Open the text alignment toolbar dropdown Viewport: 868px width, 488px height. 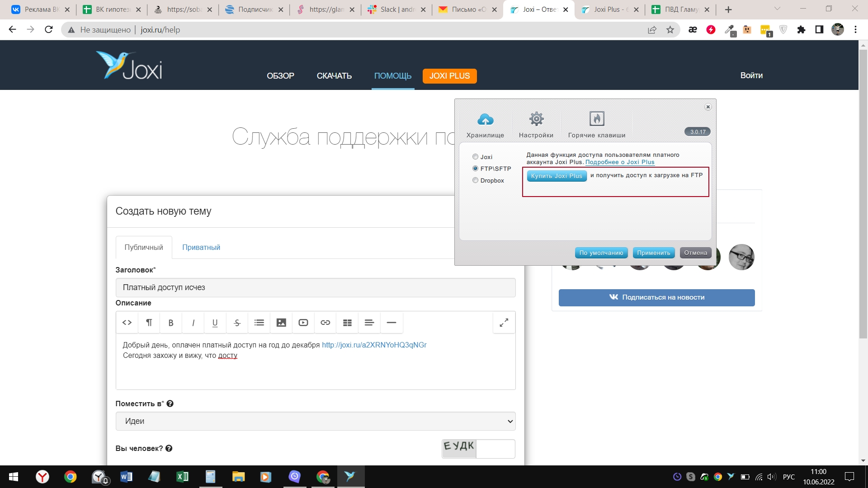point(369,323)
